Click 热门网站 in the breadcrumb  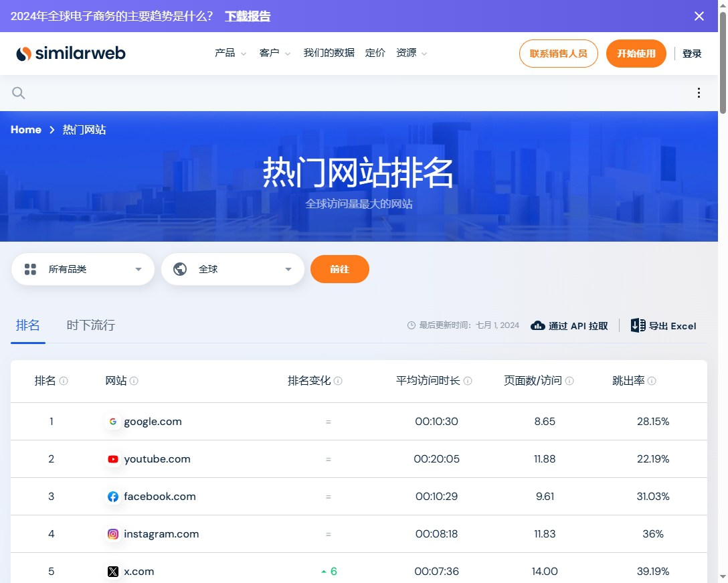[x=84, y=130]
